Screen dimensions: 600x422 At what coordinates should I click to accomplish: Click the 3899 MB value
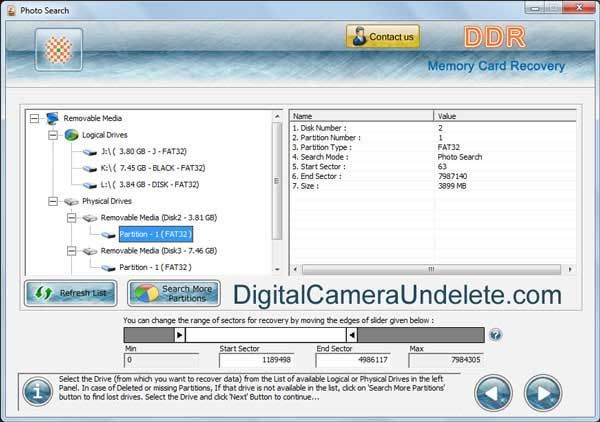452,186
